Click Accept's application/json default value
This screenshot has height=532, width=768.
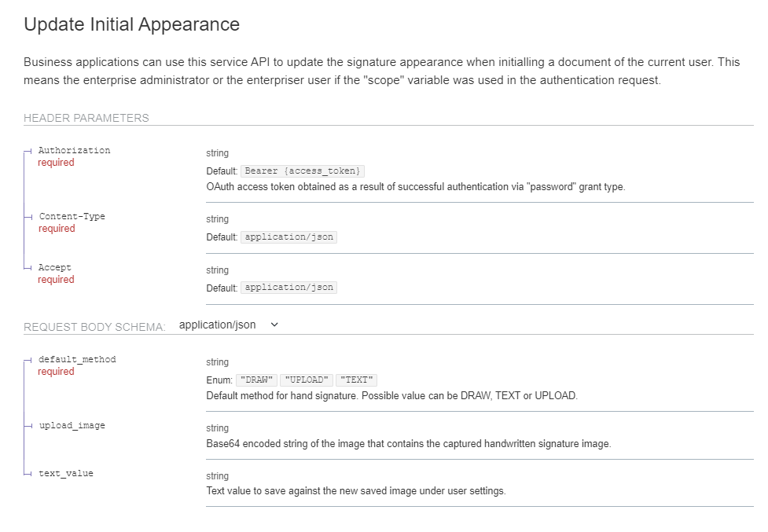tap(288, 288)
